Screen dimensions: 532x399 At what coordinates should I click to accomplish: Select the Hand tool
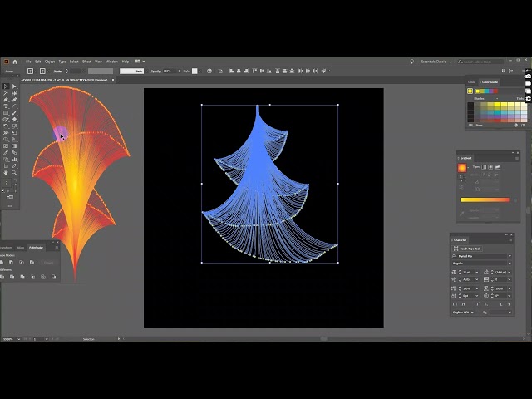coord(6,173)
